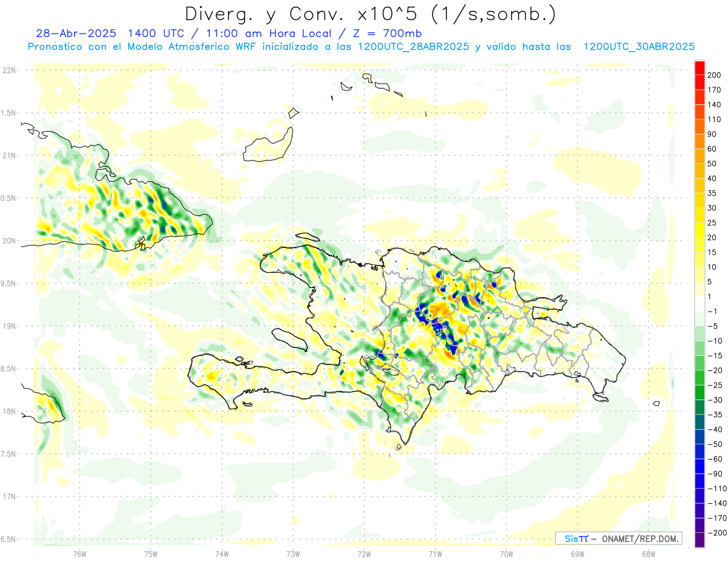This screenshot has width=728, height=562.
Task: Click the colorbar label '-1'
Action: 713,312
